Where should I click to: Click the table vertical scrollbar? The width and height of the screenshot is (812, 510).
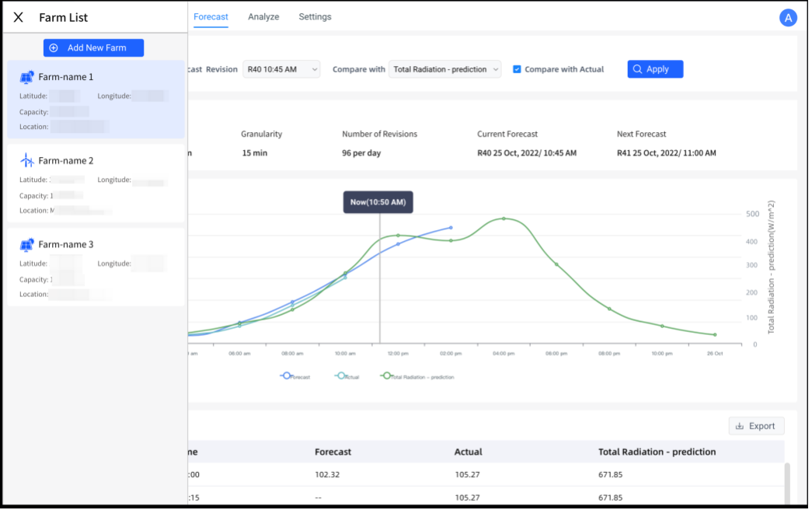787,483
